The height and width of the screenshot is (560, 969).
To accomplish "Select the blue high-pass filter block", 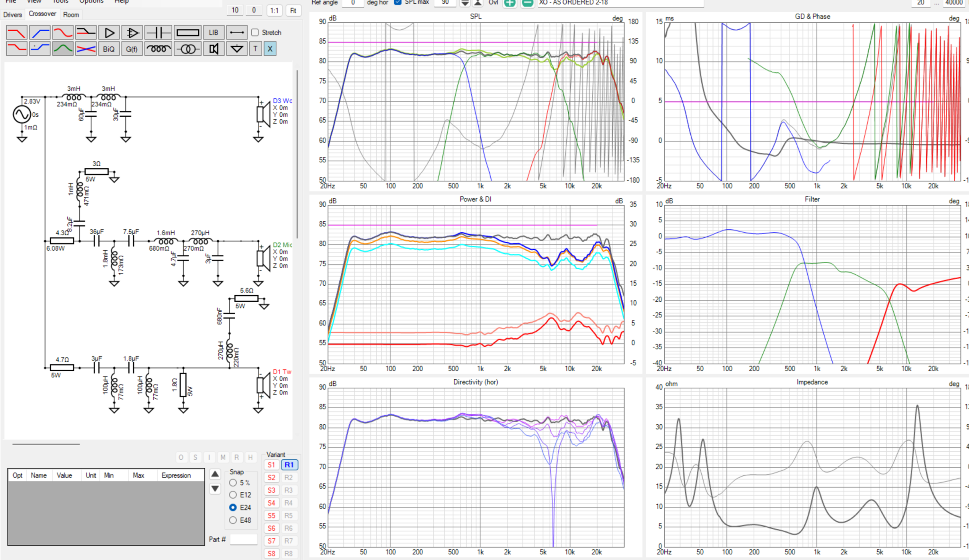I will point(40,33).
